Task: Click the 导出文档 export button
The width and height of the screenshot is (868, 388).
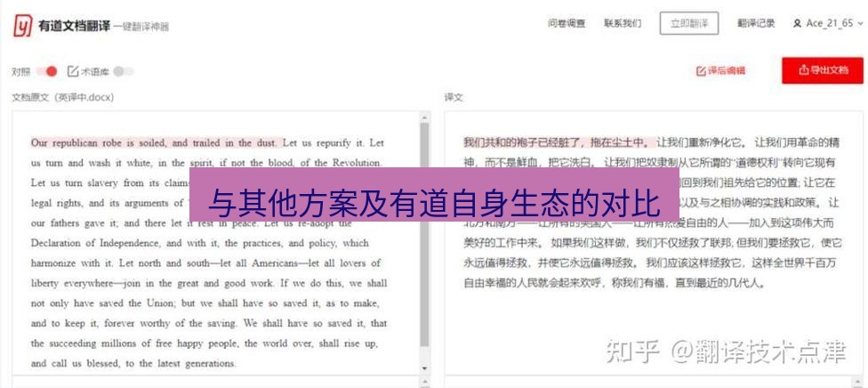Action: (823, 70)
